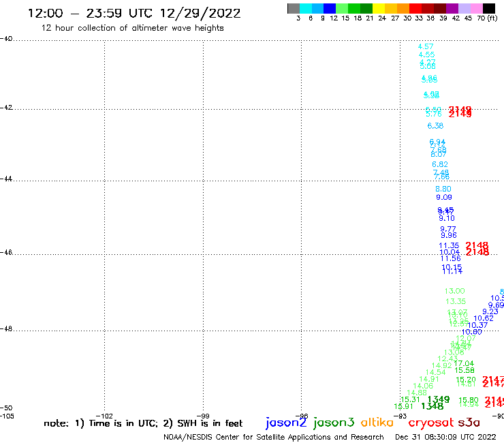The image size is (504, 443).
Task: Click the 9.96 wave height value
Action: click(449, 235)
